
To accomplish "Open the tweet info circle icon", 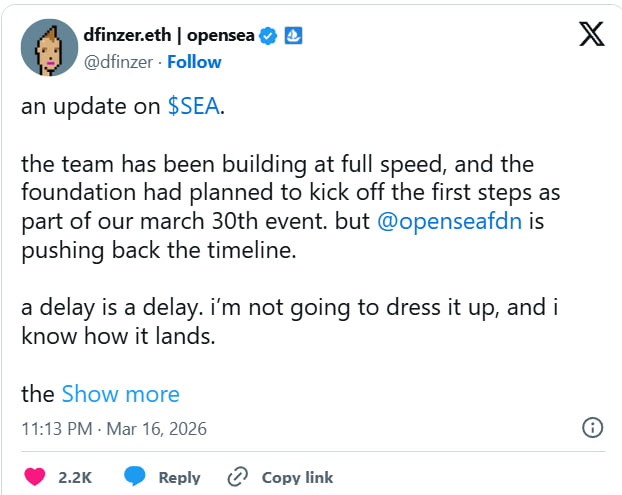I will click(592, 428).
